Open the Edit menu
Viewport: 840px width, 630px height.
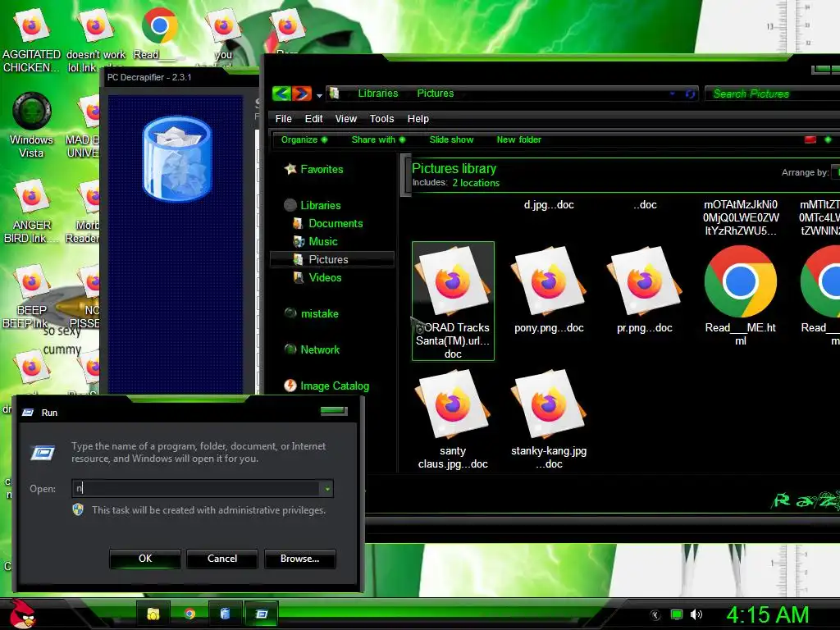pos(313,119)
